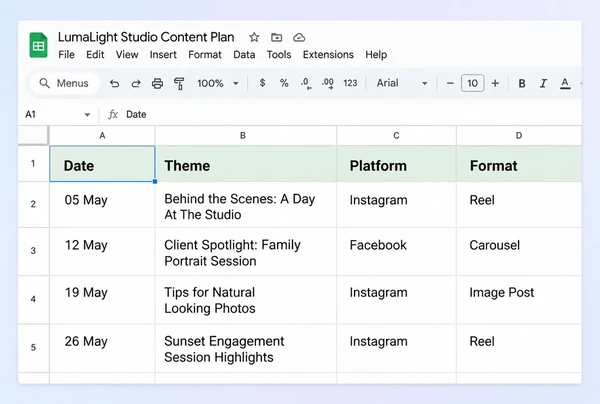Select cell with 05 May
This screenshot has width=600, height=404.
point(102,204)
